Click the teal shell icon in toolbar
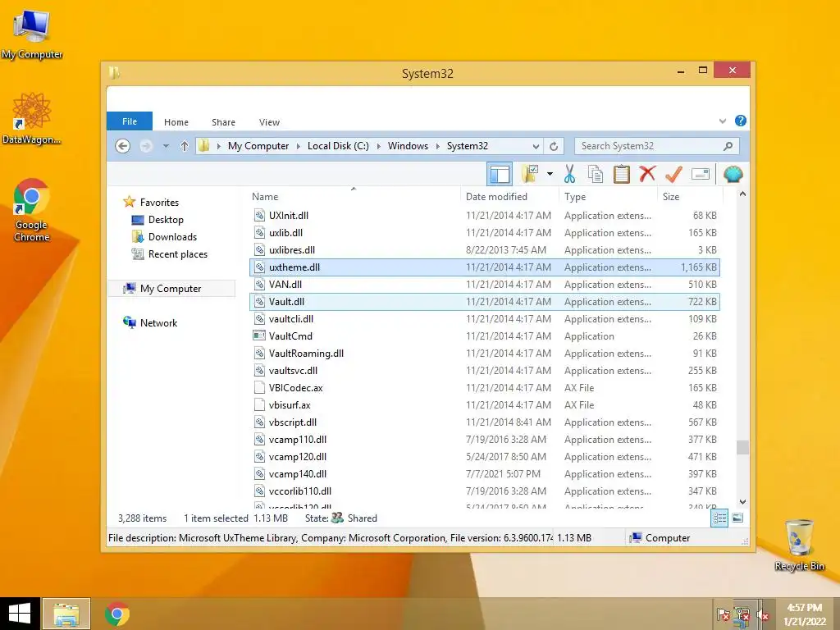Viewport: 840px width, 630px height. point(733,174)
